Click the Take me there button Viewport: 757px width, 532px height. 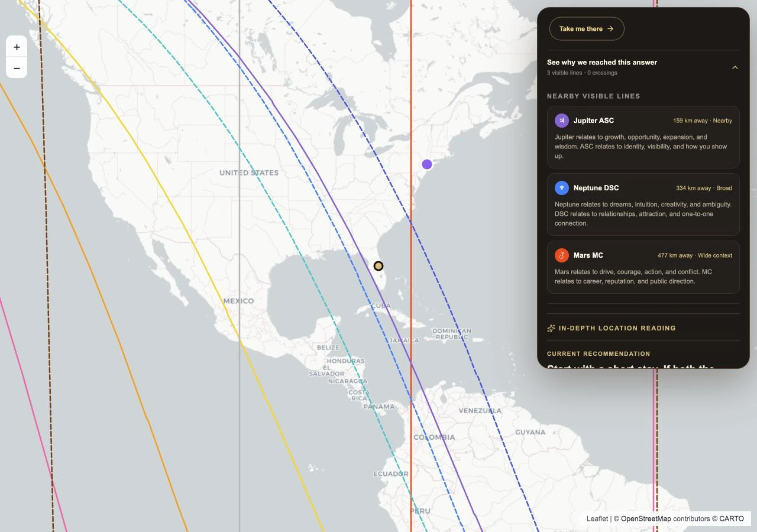tap(587, 28)
